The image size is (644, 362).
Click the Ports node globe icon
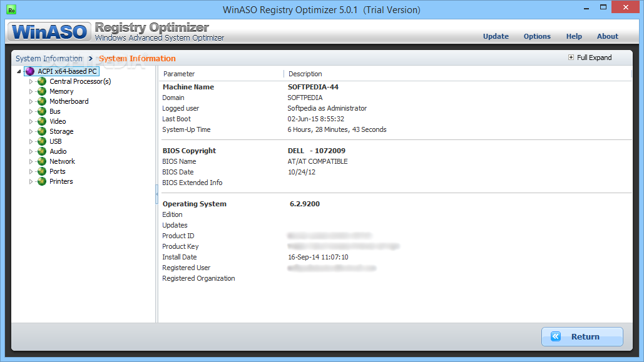[42, 171]
